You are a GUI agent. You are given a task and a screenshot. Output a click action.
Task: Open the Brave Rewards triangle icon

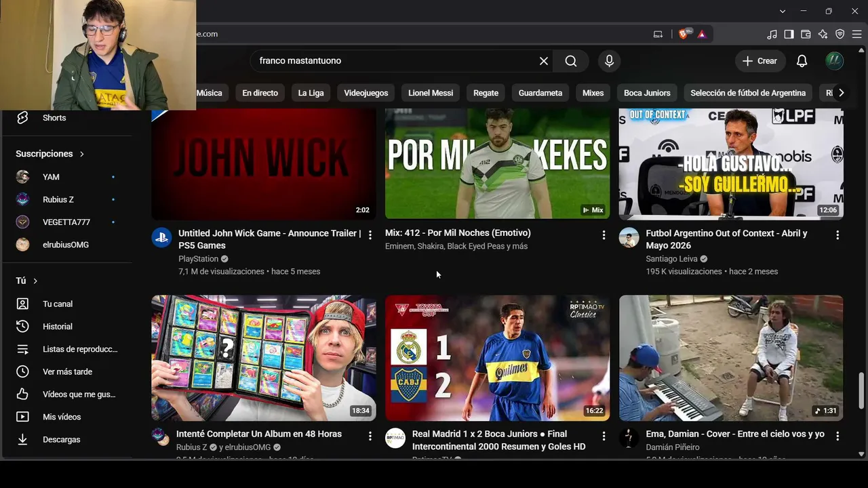click(701, 34)
